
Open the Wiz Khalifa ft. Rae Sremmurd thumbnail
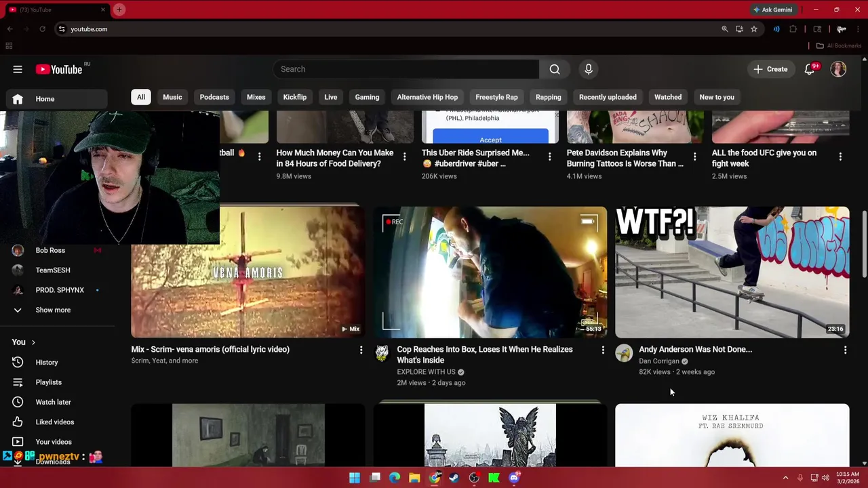(x=732, y=435)
